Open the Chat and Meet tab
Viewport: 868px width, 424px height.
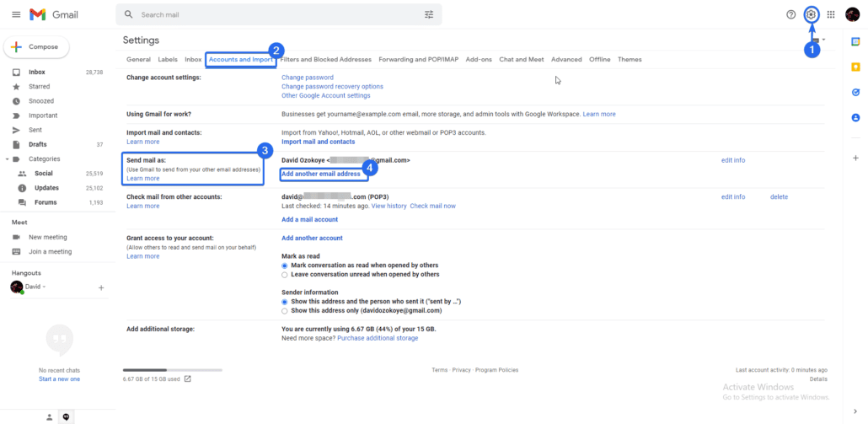point(522,59)
